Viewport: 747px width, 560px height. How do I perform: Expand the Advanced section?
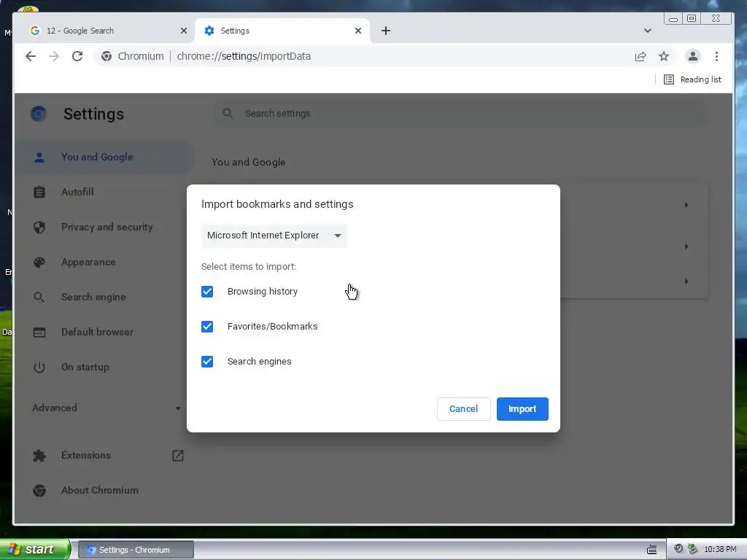click(107, 408)
